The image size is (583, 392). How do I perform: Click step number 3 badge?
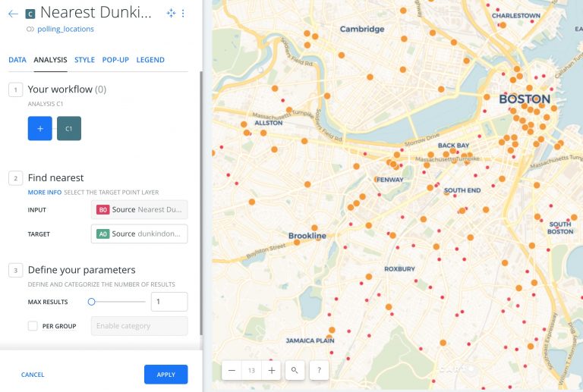click(16, 270)
